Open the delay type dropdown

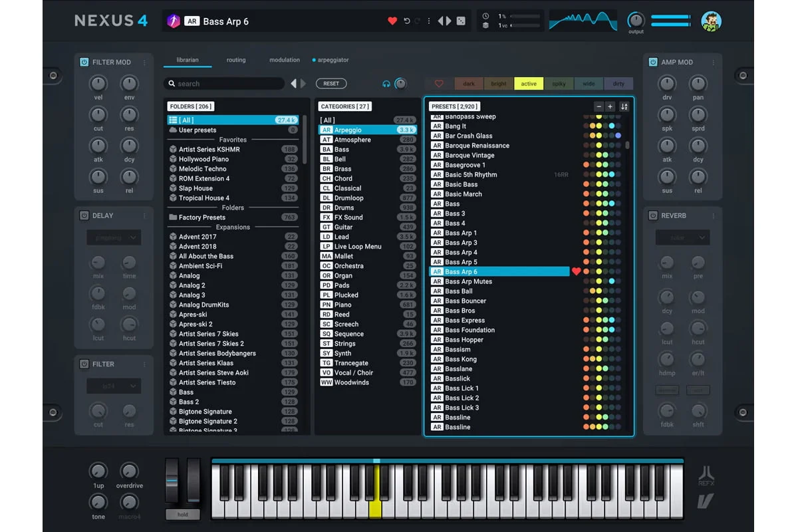114,237
